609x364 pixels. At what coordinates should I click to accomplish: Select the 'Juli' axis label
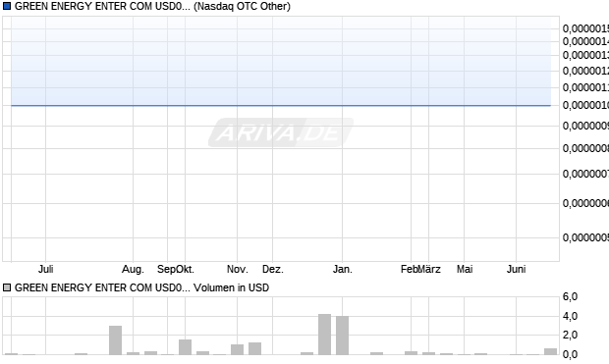(46, 269)
